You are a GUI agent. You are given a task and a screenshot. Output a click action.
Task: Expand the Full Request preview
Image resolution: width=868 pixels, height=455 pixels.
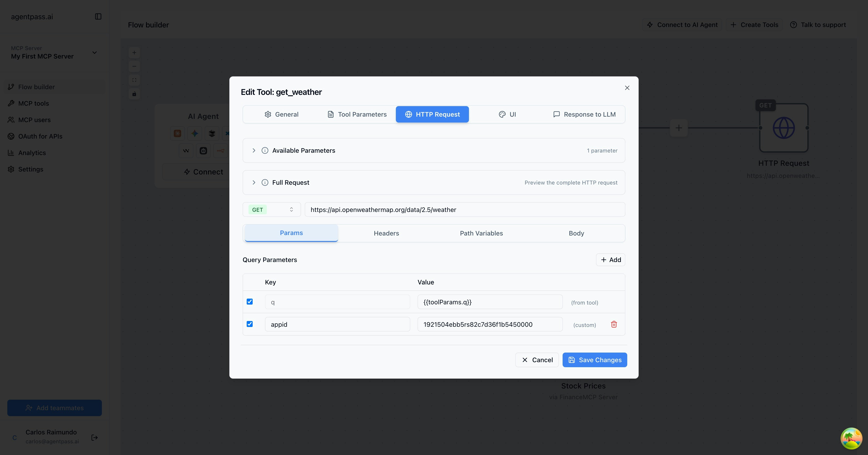click(x=254, y=182)
